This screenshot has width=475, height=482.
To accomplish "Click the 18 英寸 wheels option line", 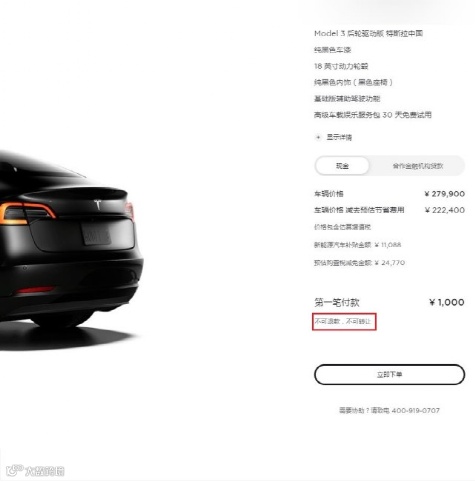I will click(x=341, y=66).
